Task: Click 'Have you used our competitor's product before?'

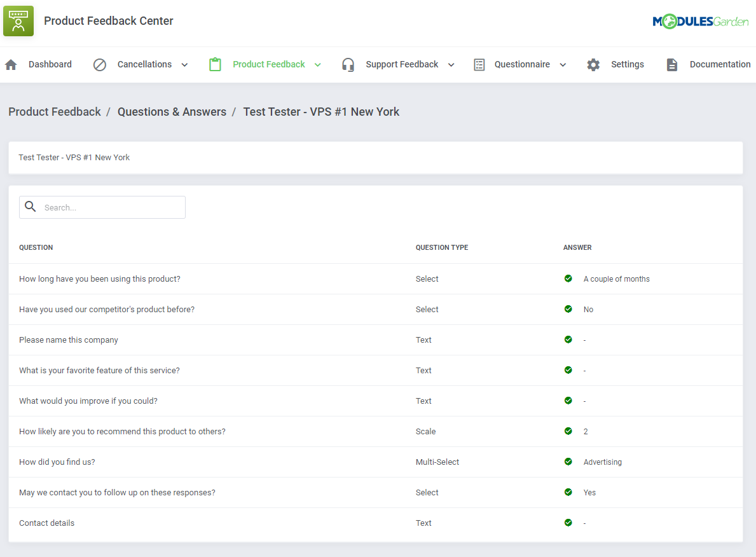Action: 107,310
